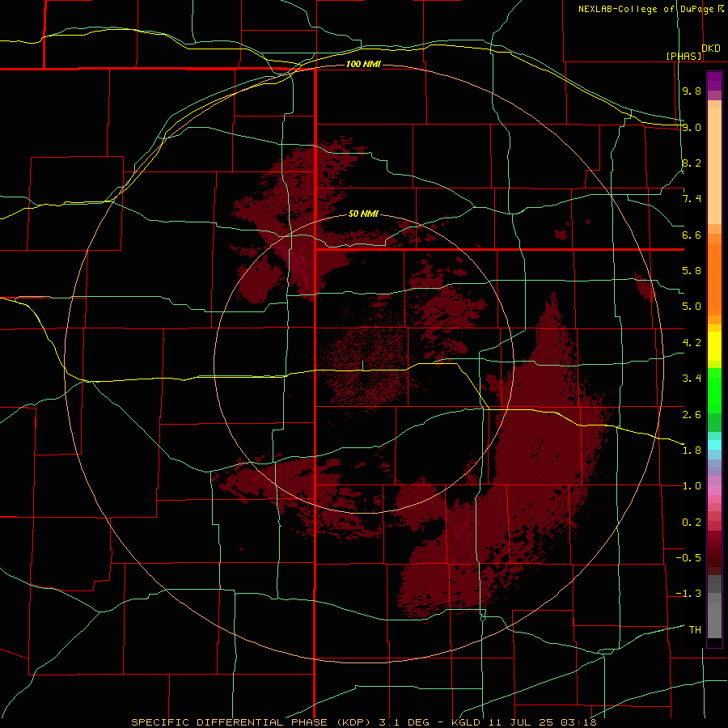Select the 9.0 scale value
Viewport: 728px width, 728px height.
[692, 127]
